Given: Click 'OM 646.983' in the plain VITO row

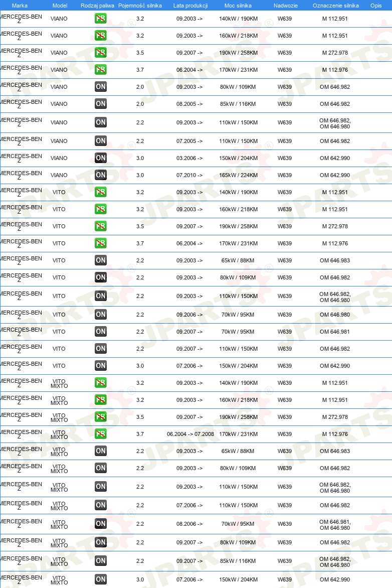Looking at the screenshot, I should pos(335,260).
